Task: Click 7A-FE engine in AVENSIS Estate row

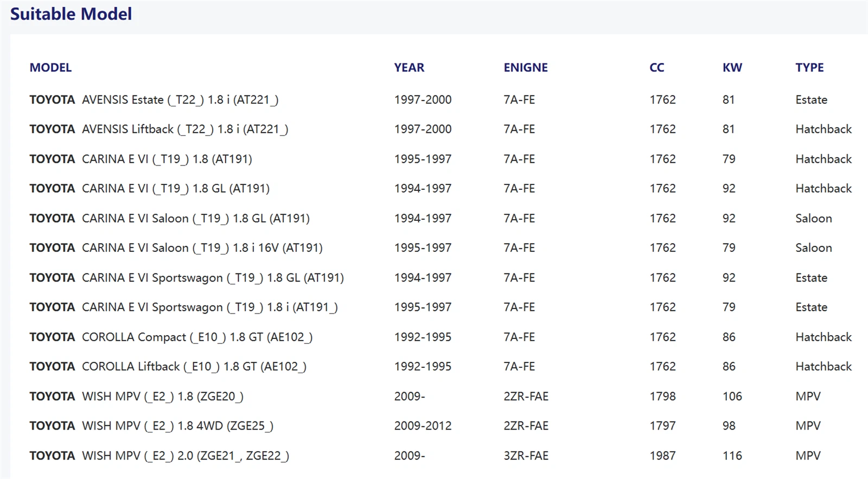Action: tap(519, 100)
